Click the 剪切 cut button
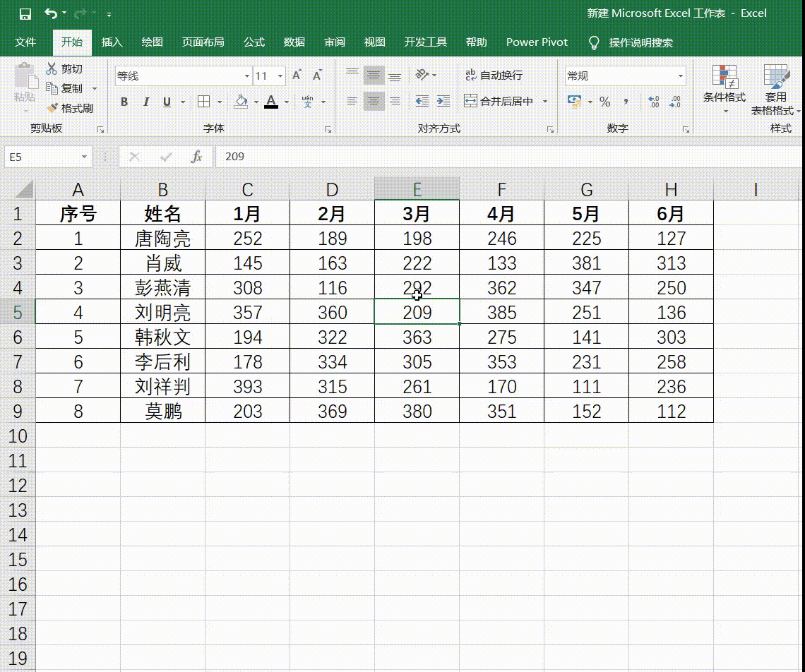 (x=64, y=68)
